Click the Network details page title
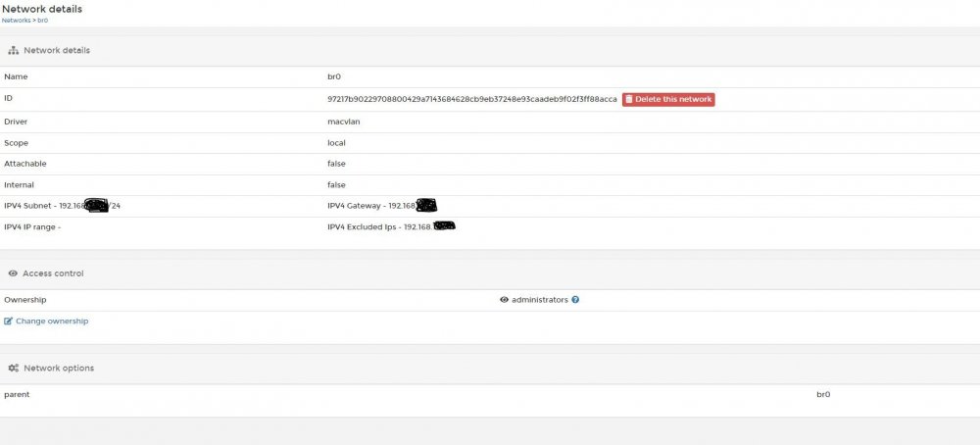The width and height of the screenshot is (980, 445). tap(42, 9)
